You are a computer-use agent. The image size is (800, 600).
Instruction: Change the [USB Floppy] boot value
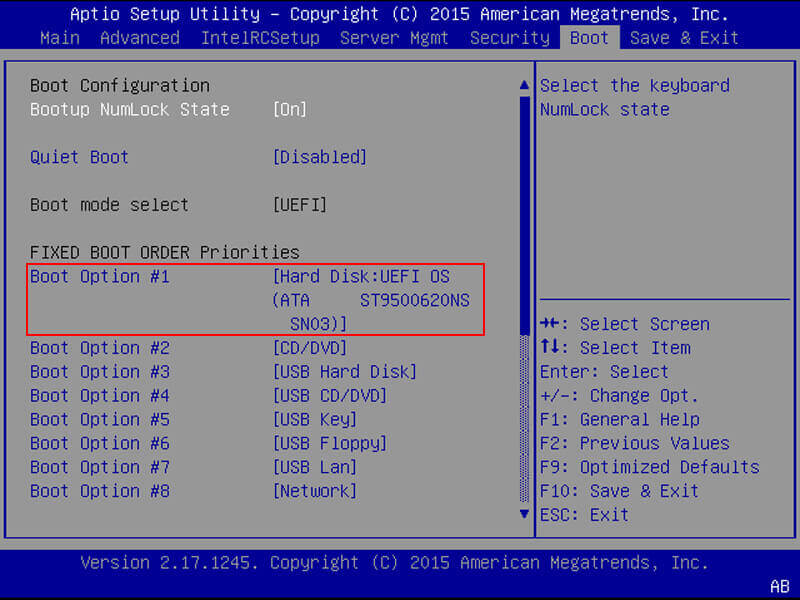point(330,443)
